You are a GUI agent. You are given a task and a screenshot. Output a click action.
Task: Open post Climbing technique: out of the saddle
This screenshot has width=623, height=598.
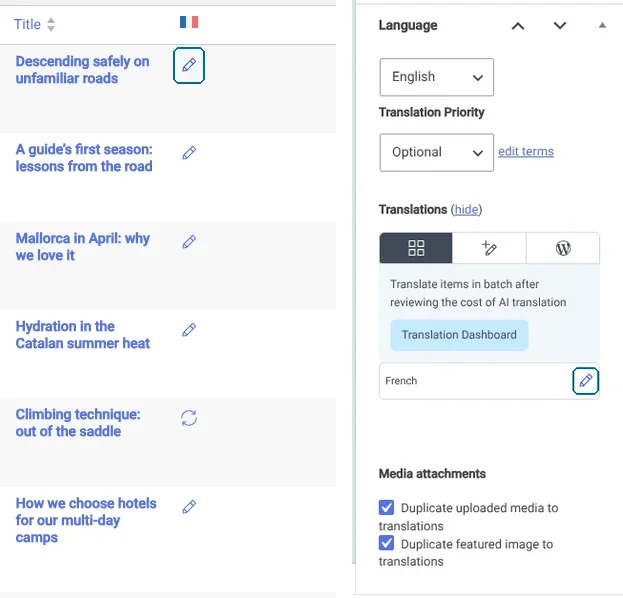click(x=78, y=423)
